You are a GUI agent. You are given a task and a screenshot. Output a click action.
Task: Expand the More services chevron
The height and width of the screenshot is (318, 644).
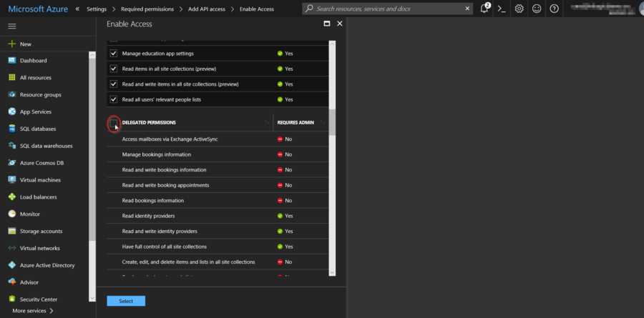(52, 311)
